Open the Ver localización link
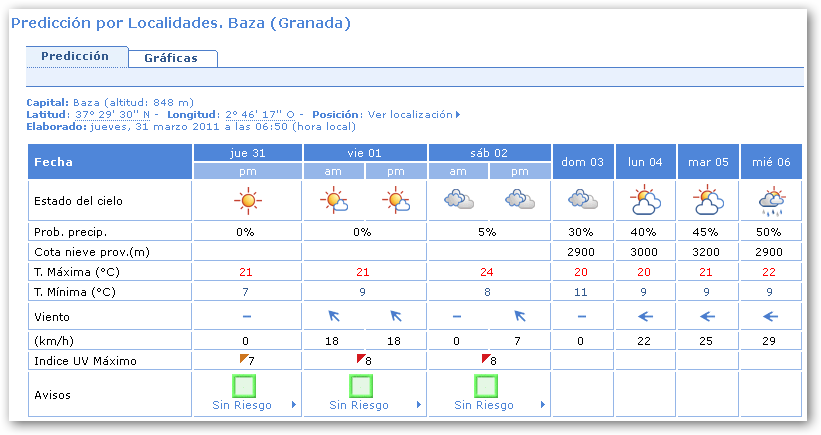Screen dimensions: 821x435 tap(410, 115)
